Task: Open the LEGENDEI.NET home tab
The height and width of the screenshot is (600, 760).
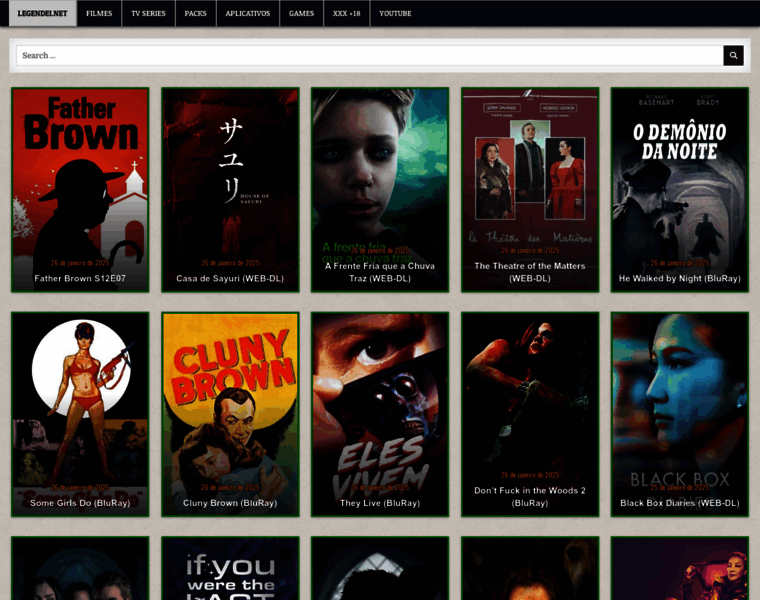Action: pos(43,14)
